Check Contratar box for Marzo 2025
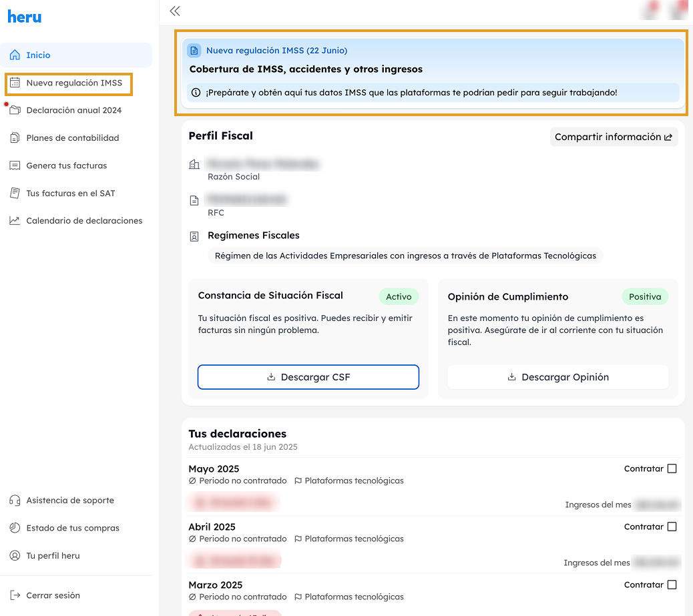Image resolution: width=693 pixels, height=616 pixels. [672, 585]
